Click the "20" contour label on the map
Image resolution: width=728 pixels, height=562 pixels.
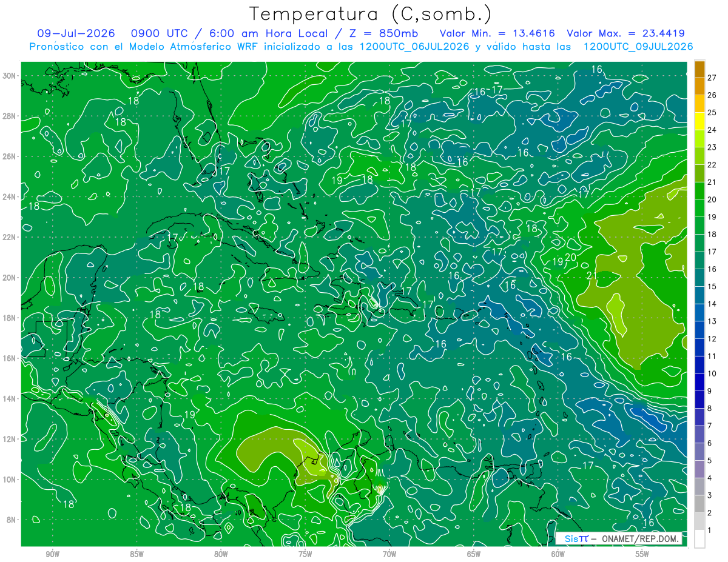570,258
